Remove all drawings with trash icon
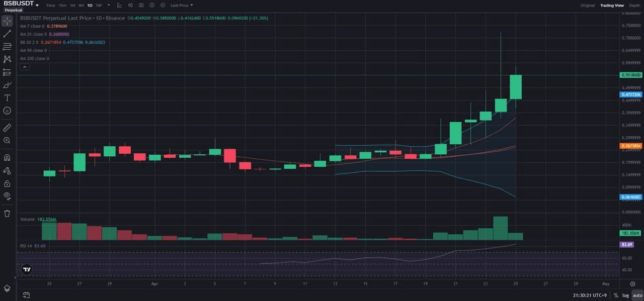Viewport: 644px width, 301px height. click(7, 214)
